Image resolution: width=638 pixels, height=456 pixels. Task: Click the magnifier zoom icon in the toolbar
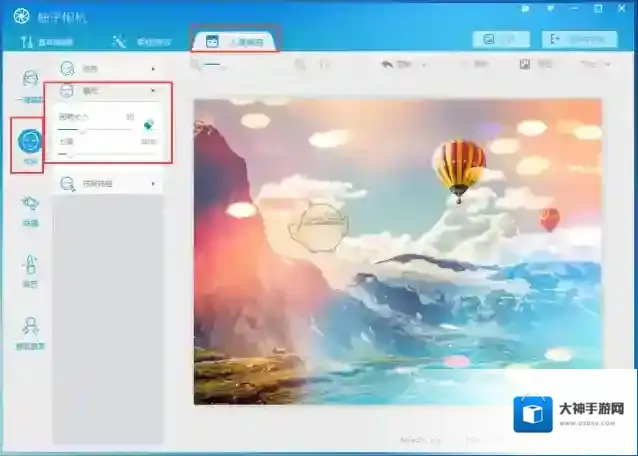[x=300, y=64]
